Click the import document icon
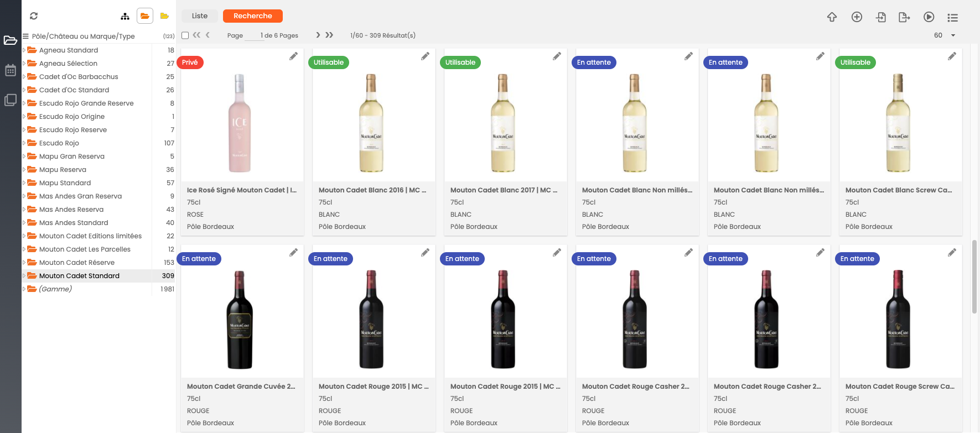Image resolution: width=980 pixels, height=433 pixels. [881, 17]
